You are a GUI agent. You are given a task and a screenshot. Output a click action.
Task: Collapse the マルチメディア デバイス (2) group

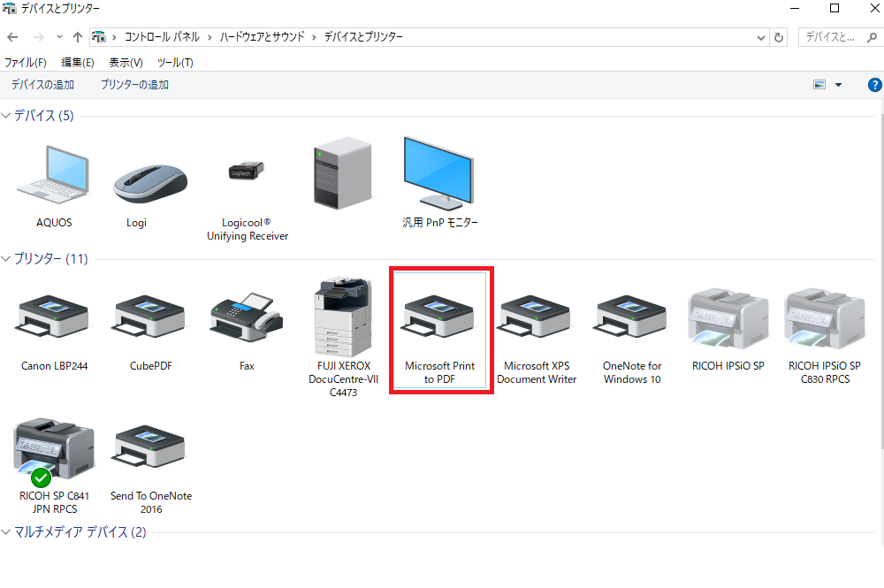click(x=5, y=532)
